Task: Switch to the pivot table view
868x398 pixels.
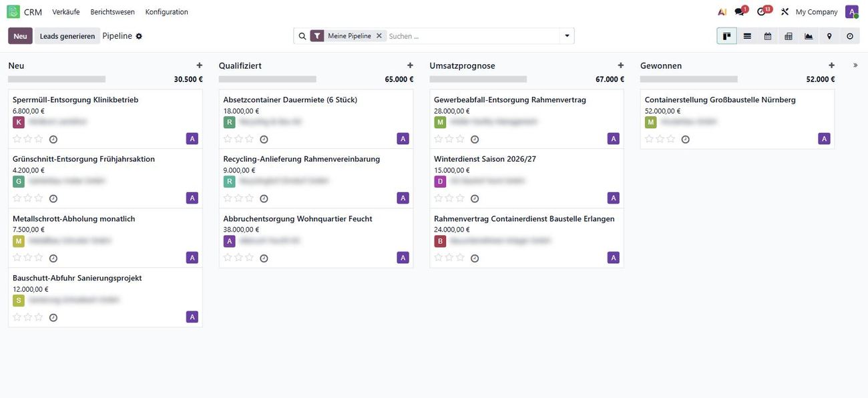Action: pos(789,36)
